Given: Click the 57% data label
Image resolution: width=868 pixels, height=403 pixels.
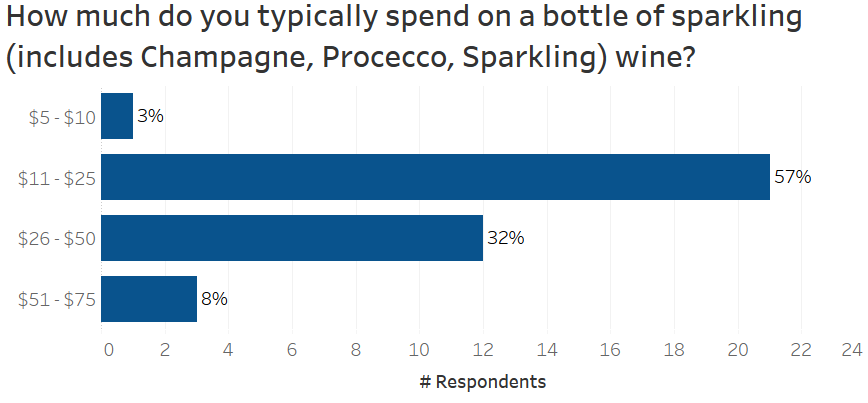Looking at the screenshot, I should tap(792, 177).
